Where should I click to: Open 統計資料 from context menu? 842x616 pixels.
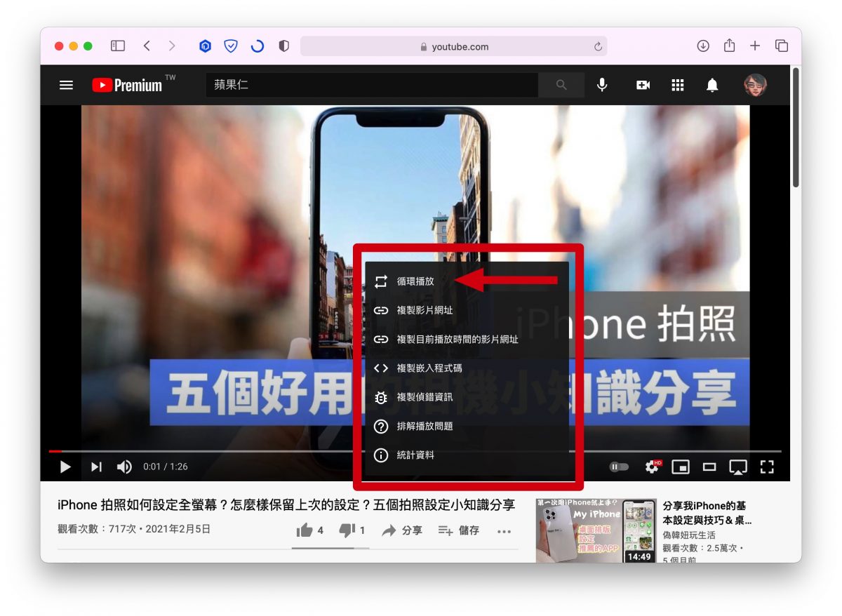pos(467,455)
